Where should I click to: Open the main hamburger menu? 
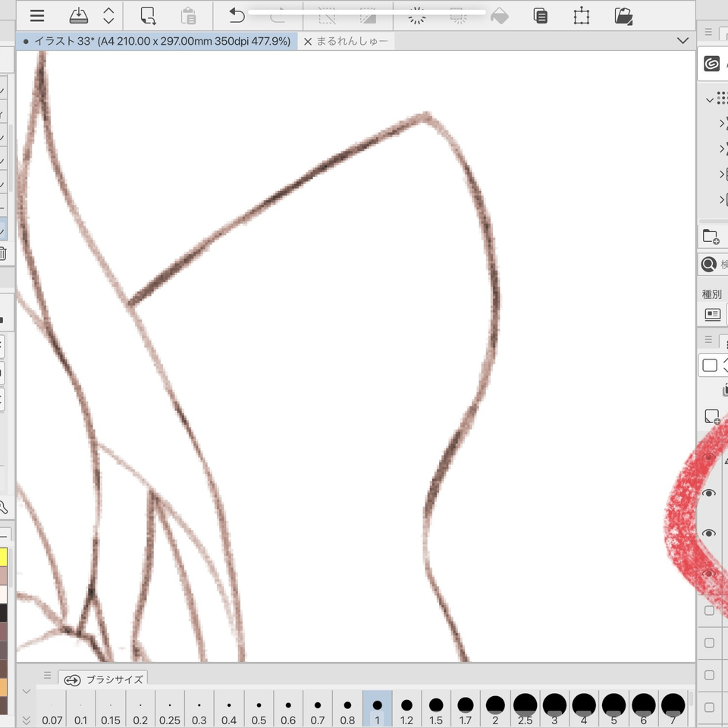click(x=36, y=15)
